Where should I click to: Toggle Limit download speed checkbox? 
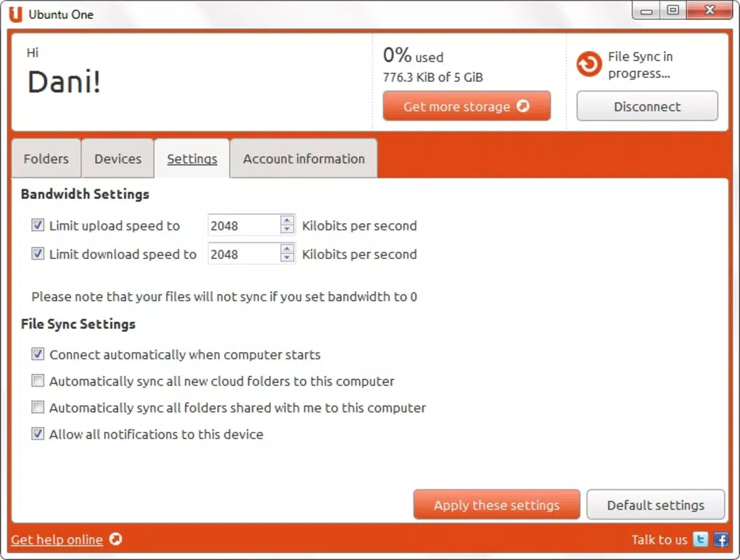38,254
